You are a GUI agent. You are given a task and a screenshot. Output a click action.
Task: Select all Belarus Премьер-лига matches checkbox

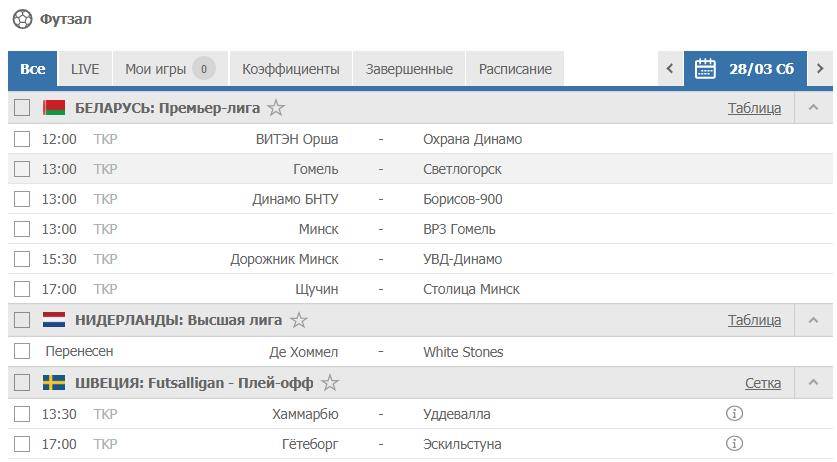click(22, 108)
